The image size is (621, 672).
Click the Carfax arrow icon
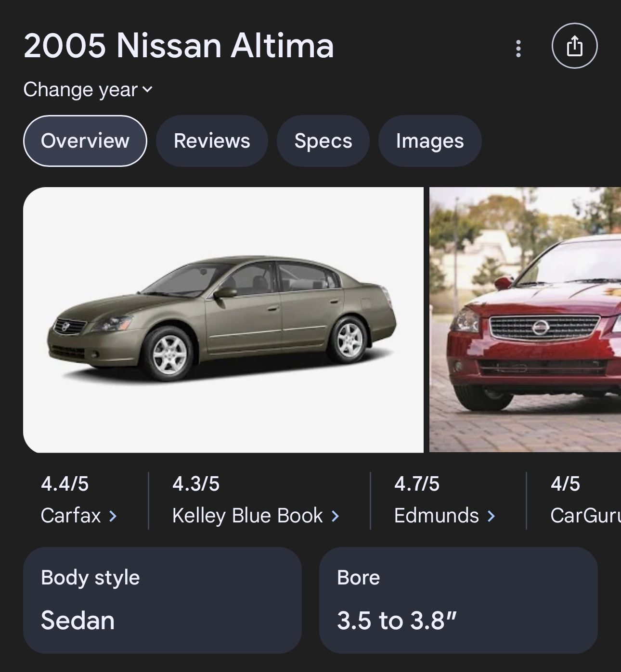[x=113, y=516]
